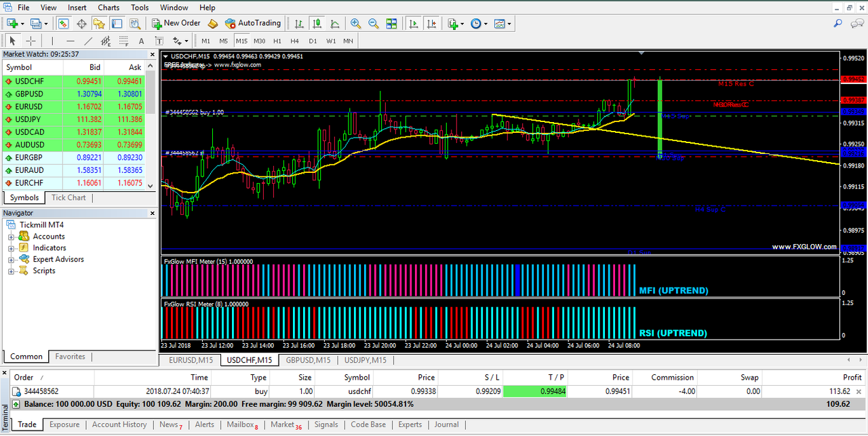Image resolution: width=868 pixels, height=436 pixels.
Task: Switch to the Tick Chart tab
Action: point(68,197)
